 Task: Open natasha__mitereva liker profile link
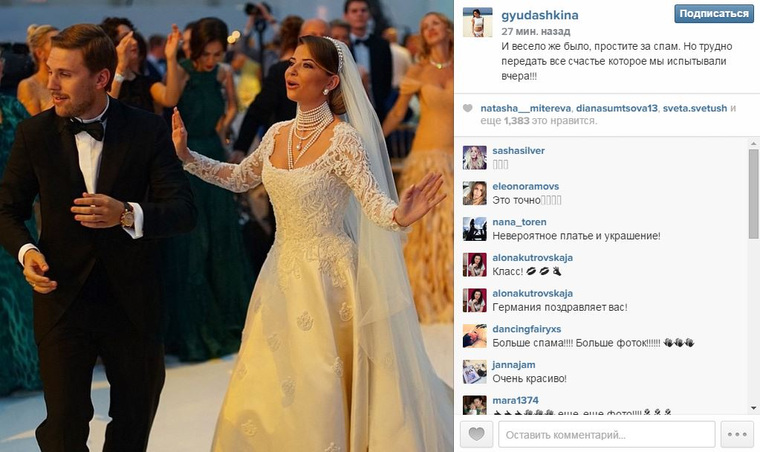tap(525, 109)
